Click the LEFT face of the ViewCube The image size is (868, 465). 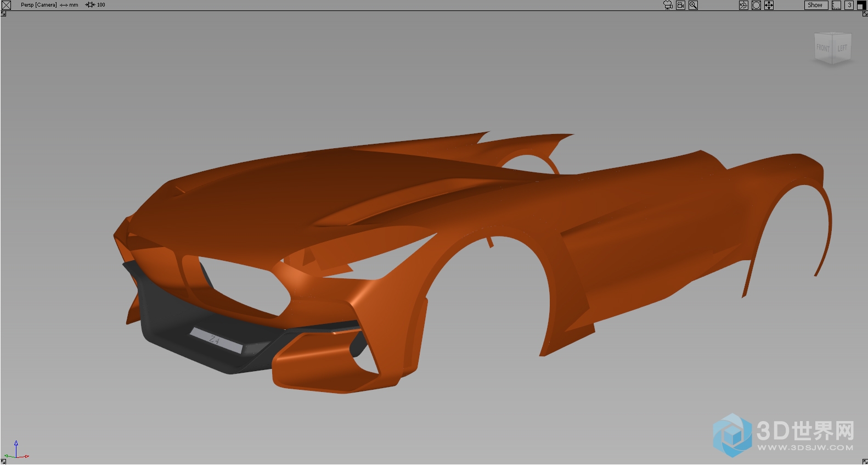842,48
